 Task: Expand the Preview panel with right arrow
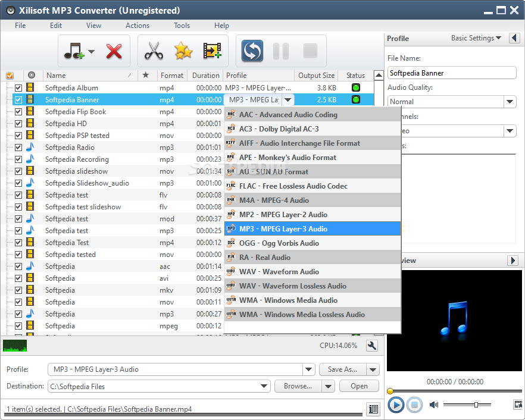(x=512, y=261)
